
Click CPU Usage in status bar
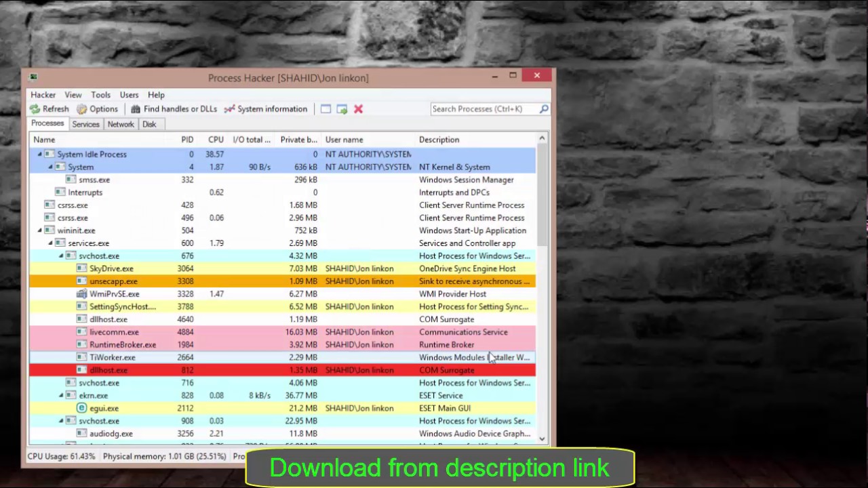click(61, 457)
